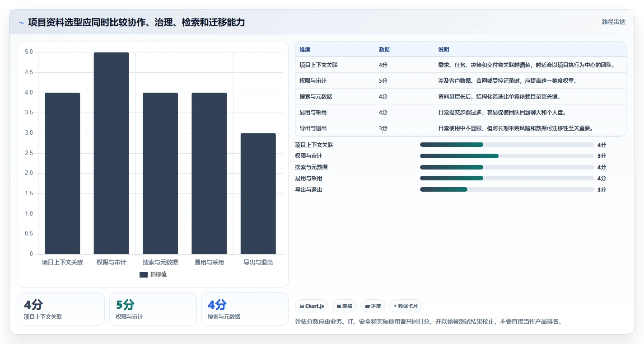
Task: Click the 易用与采用 bar in the chart
Action: [209, 174]
